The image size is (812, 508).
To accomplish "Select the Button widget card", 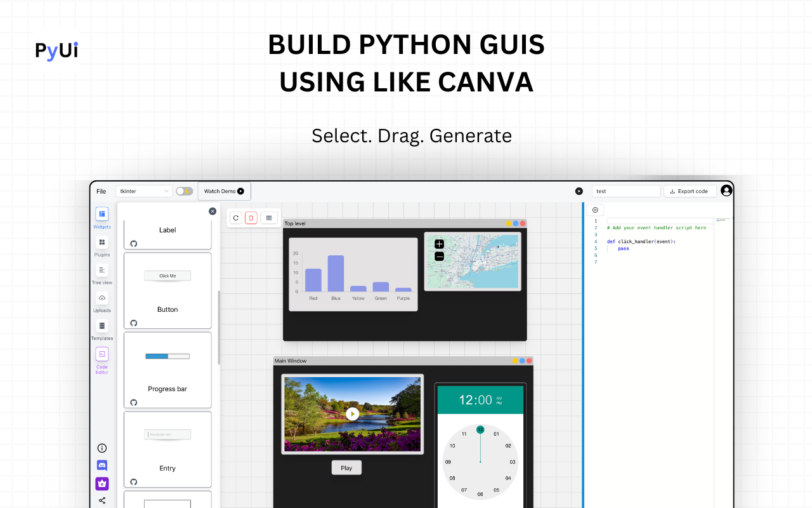I will pos(167,291).
